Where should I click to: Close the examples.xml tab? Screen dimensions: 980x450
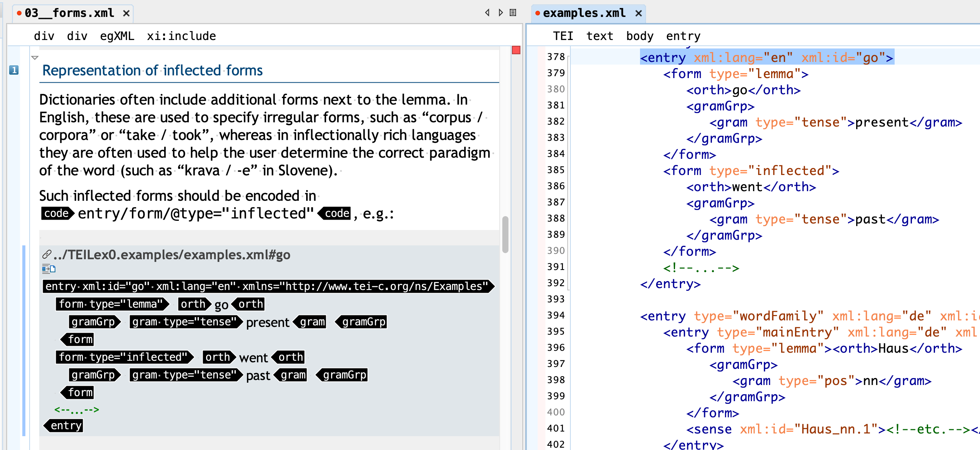(x=639, y=13)
